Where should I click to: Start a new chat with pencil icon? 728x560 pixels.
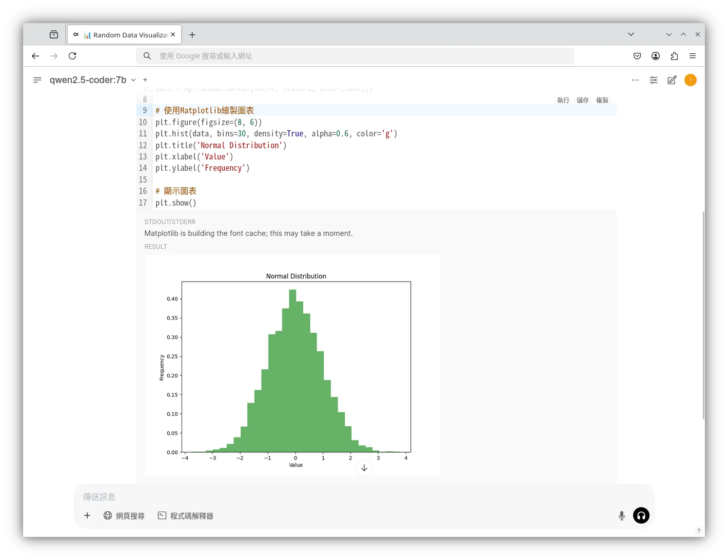tap(672, 80)
